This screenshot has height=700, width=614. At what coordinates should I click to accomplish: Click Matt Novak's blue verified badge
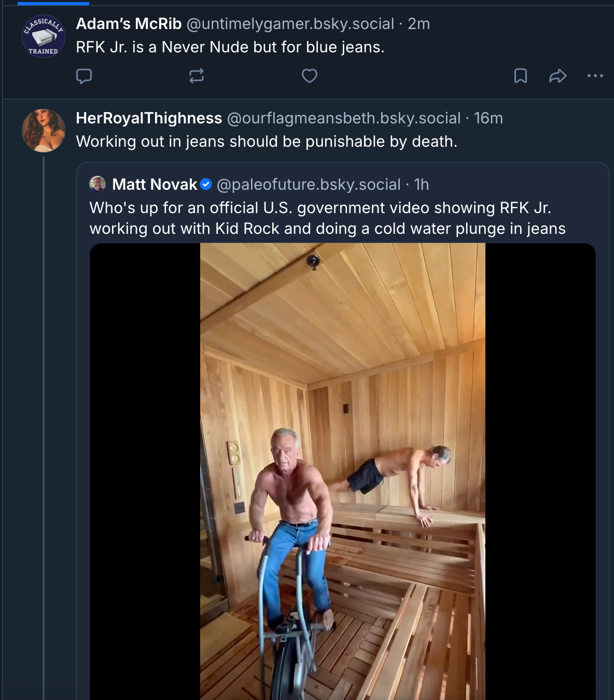[x=206, y=184]
